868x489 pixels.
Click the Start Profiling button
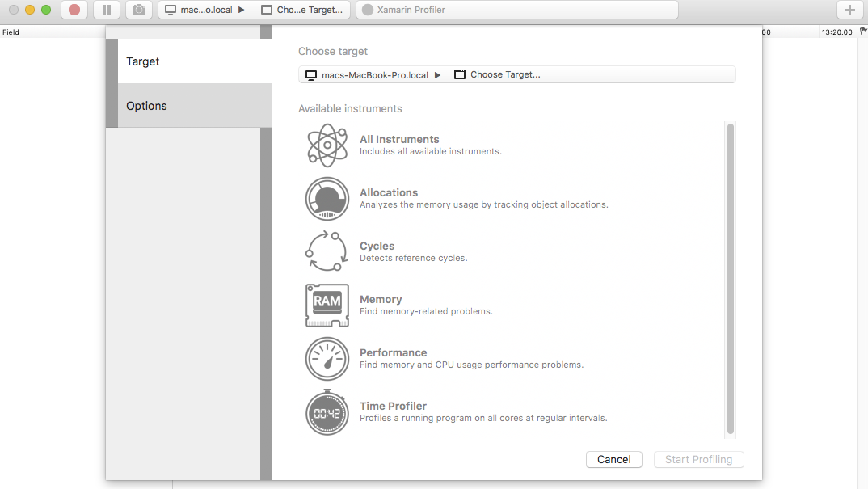click(698, 460)
